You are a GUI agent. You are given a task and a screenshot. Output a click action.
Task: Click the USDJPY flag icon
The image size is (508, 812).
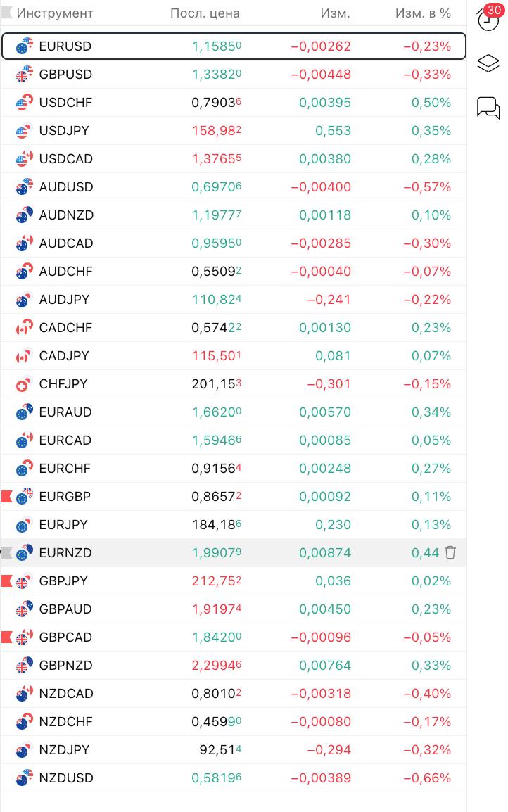click(24, 131)
